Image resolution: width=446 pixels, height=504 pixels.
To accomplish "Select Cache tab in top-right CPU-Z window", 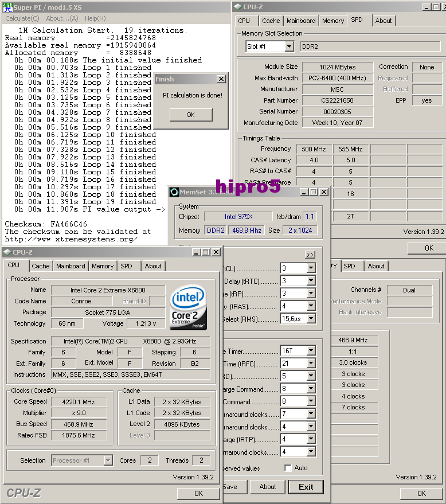I will (271, 21).
